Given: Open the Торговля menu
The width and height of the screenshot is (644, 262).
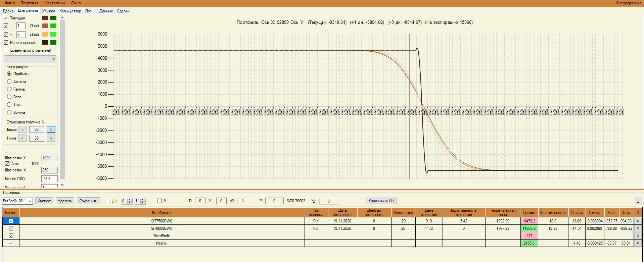Looking at the screenshot, I should (30, 3).
